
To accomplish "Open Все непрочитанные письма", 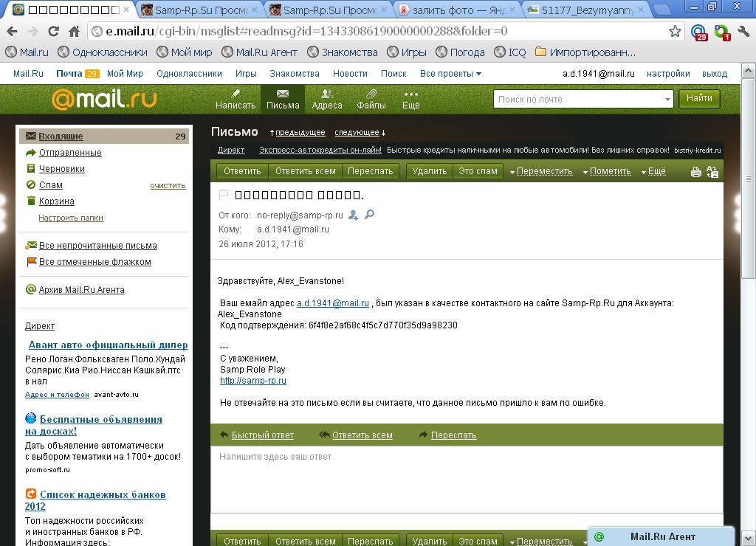I will (x=98, y=245).
